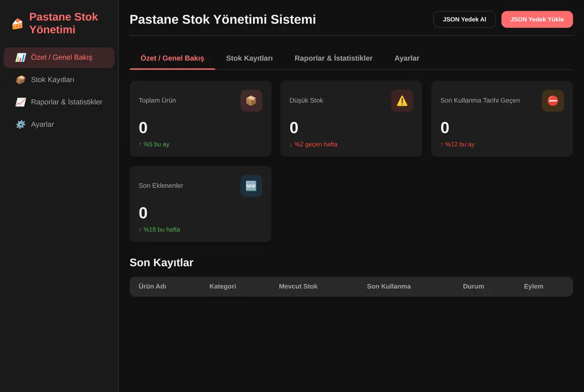Click the '↓ %2 geçen hafta' trend text
This screenshot has height=392, width=584.
click(313, 144)
